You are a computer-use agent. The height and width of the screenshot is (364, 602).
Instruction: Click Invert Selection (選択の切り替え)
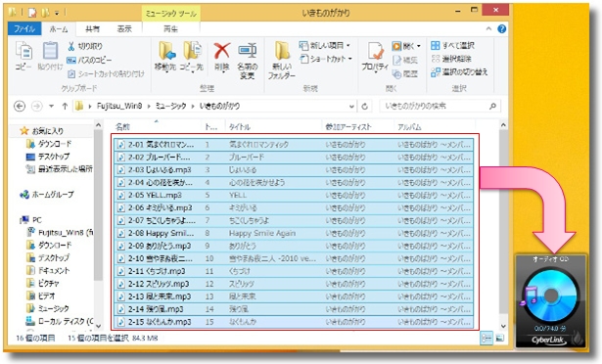(x=459, y=72)
